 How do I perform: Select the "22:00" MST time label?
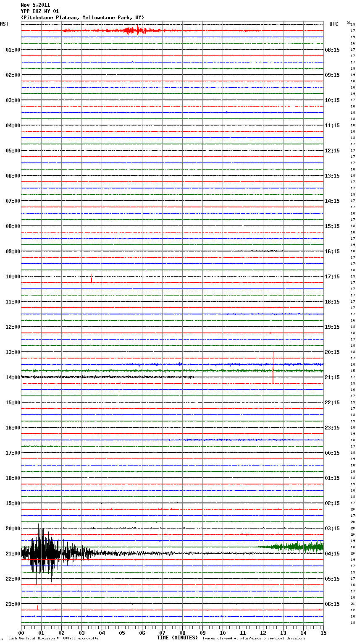(x=13, y=579)
